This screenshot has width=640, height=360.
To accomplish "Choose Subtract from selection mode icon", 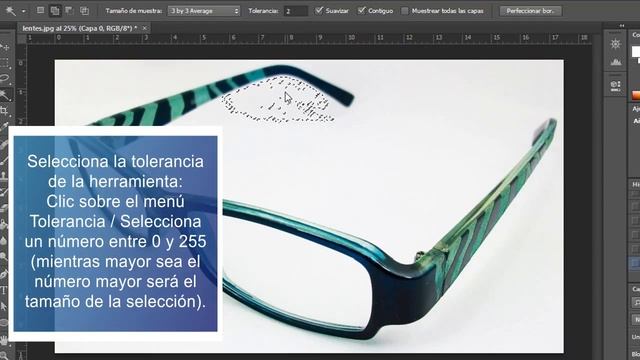I will (69, 11).
